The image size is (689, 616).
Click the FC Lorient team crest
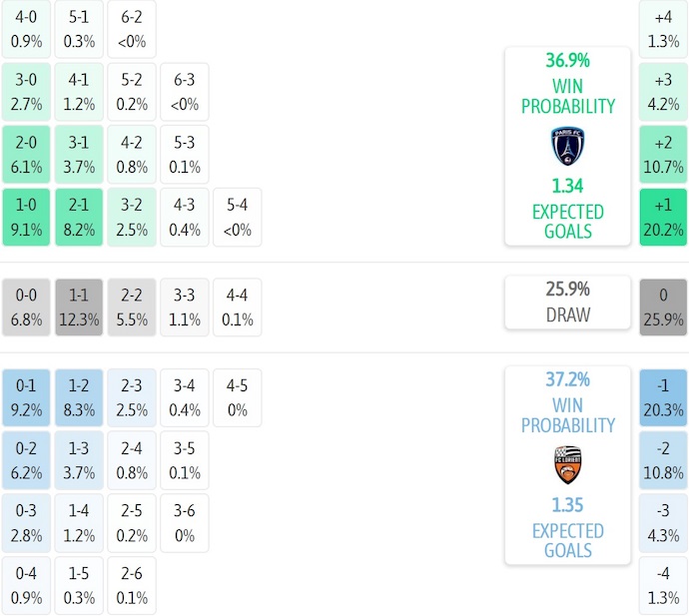tap(567, 465)
